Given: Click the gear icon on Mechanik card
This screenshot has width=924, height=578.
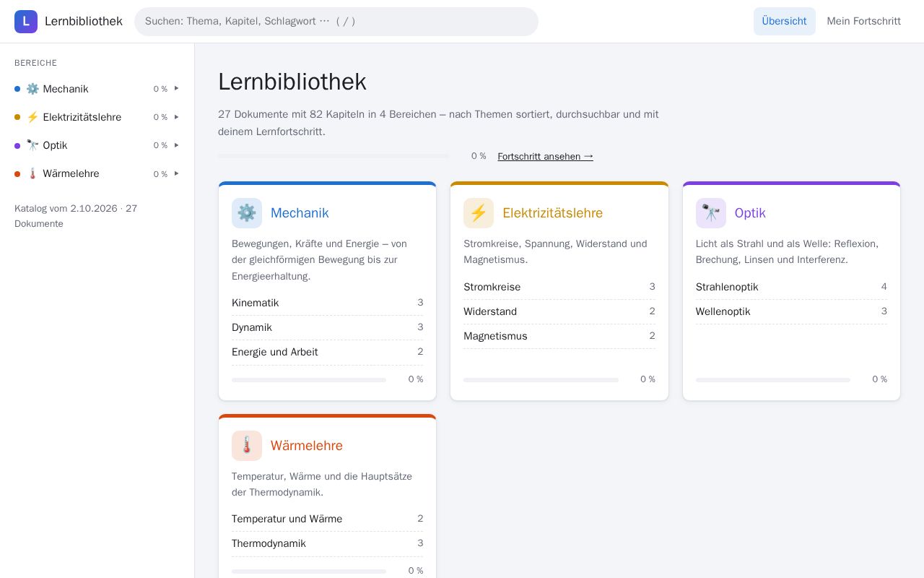Looking at the screenshot, I should (x=247, y=213).
